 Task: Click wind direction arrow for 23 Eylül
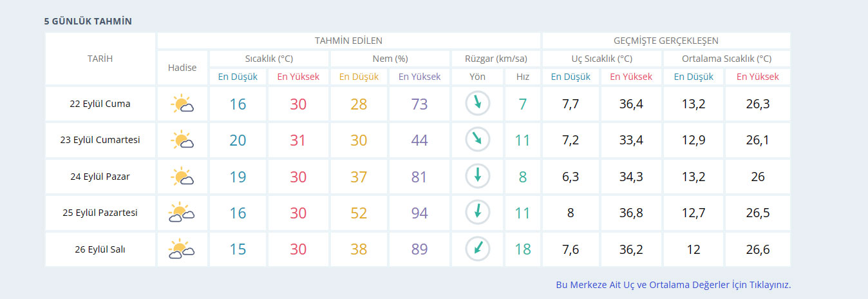477,139
